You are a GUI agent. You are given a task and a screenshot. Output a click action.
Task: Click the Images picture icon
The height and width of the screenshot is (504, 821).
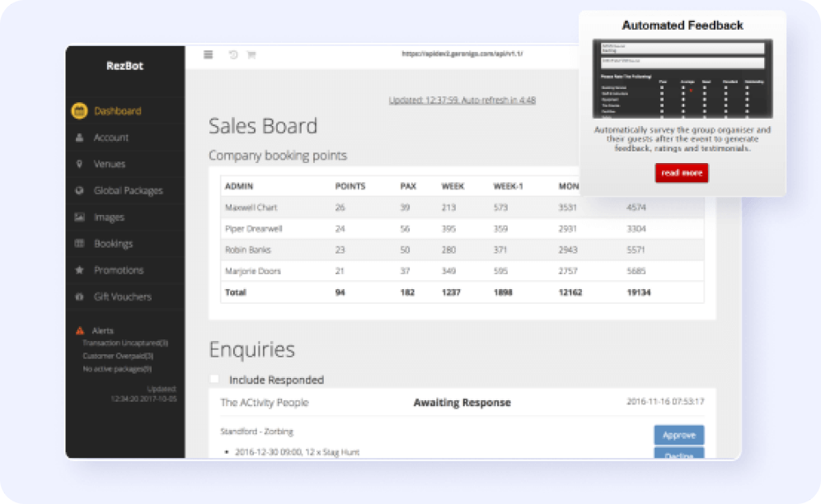pyautogui.click(x=79, y=217)
